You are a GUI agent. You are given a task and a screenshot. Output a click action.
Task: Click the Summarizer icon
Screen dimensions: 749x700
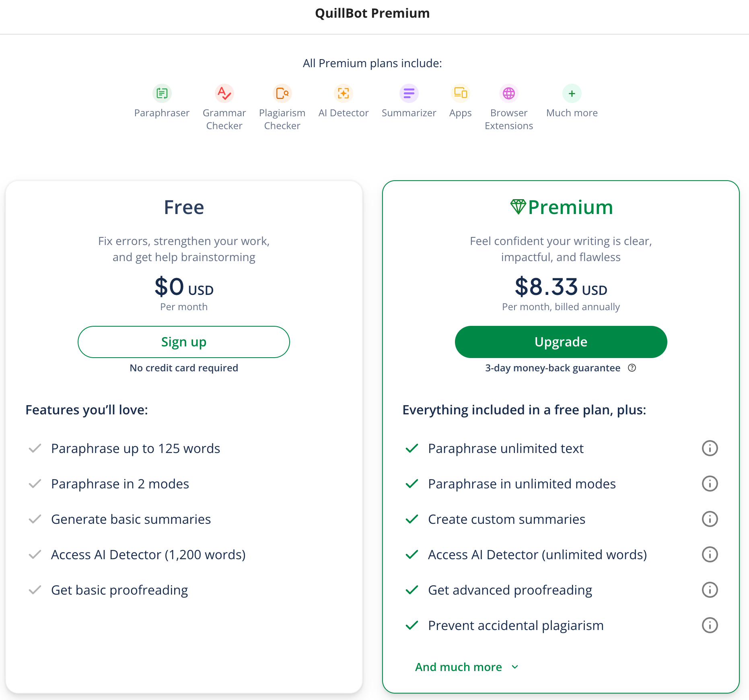pos(409,93)
